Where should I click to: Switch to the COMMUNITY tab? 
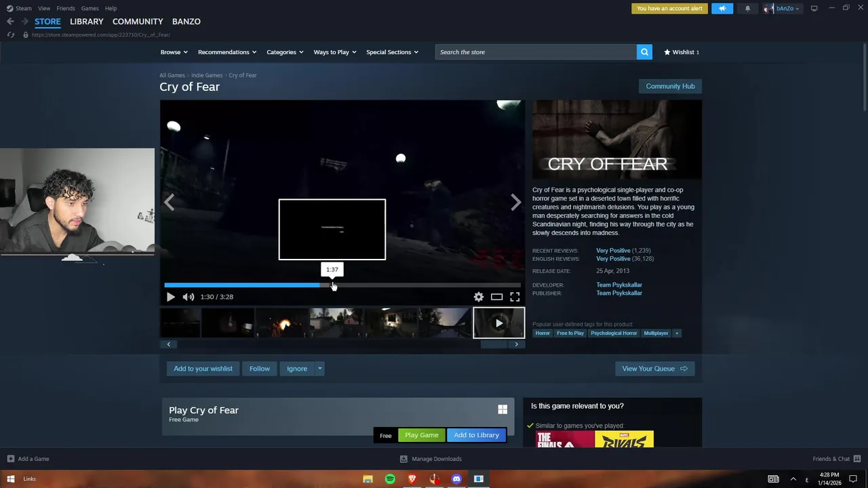[138, 22]
